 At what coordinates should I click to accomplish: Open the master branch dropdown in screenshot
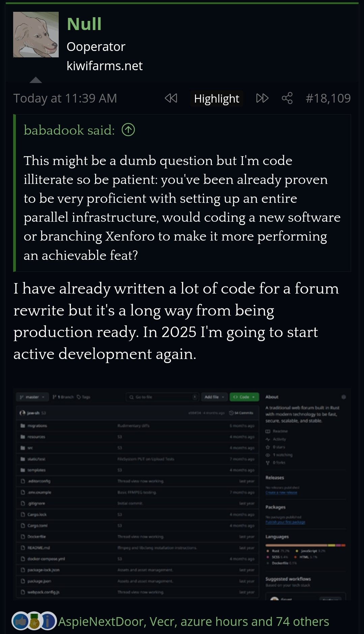(32, 397)
